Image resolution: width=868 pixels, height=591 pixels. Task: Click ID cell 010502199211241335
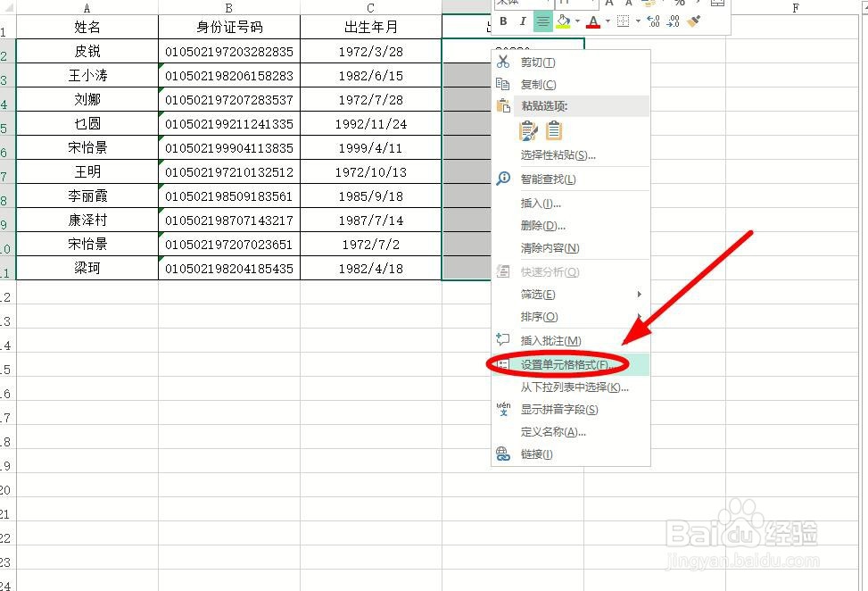[x=229, y=123]
